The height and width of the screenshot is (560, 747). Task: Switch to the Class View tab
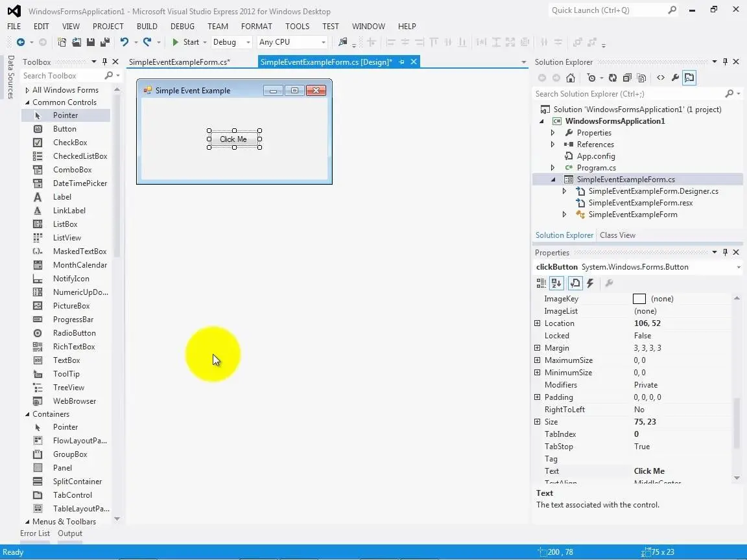tap(617, 235)
